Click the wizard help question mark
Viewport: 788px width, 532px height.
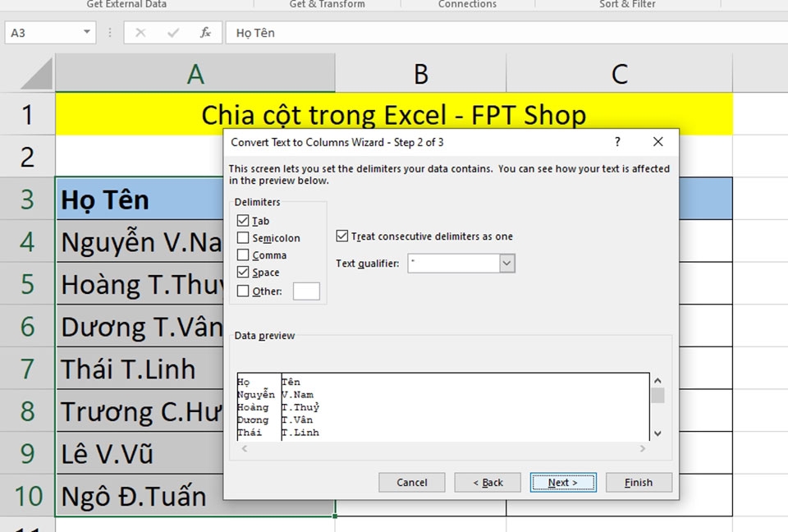point(617,142)
